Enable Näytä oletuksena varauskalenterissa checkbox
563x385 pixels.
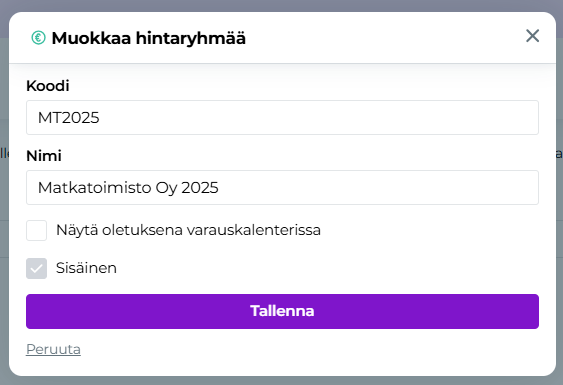tap(36, 230)
